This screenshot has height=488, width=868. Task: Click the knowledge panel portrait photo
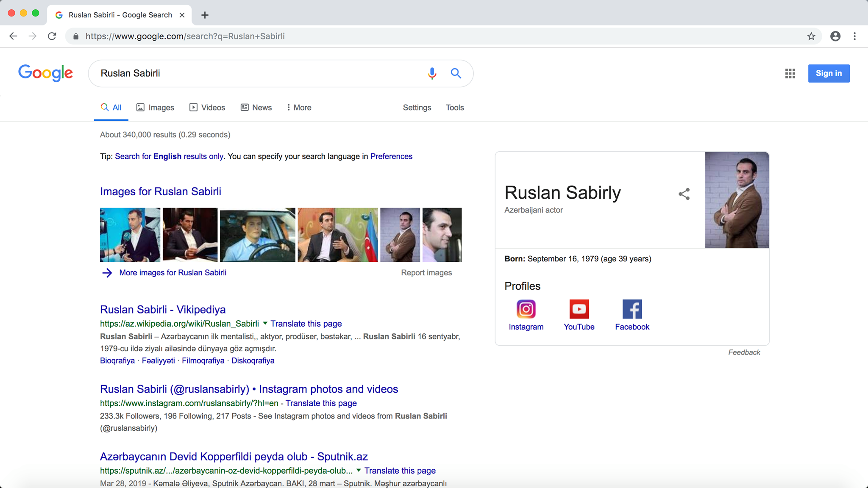(x=737, y=200)
